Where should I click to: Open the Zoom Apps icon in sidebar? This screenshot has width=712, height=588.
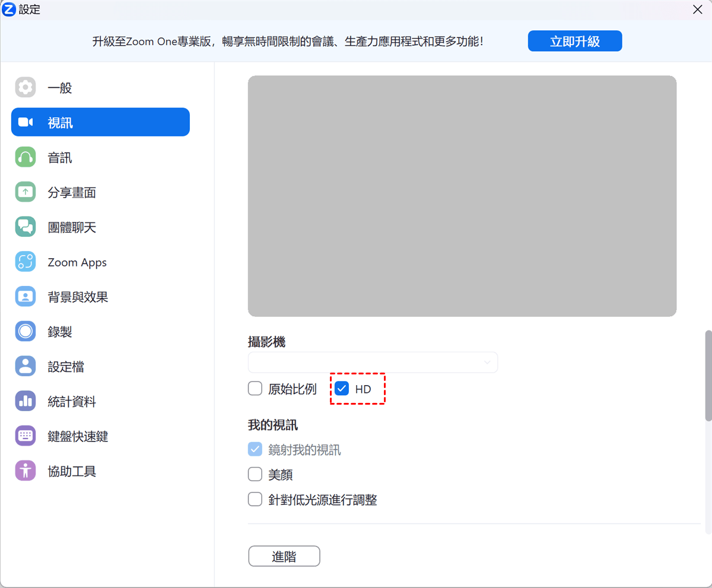point(26,262)
